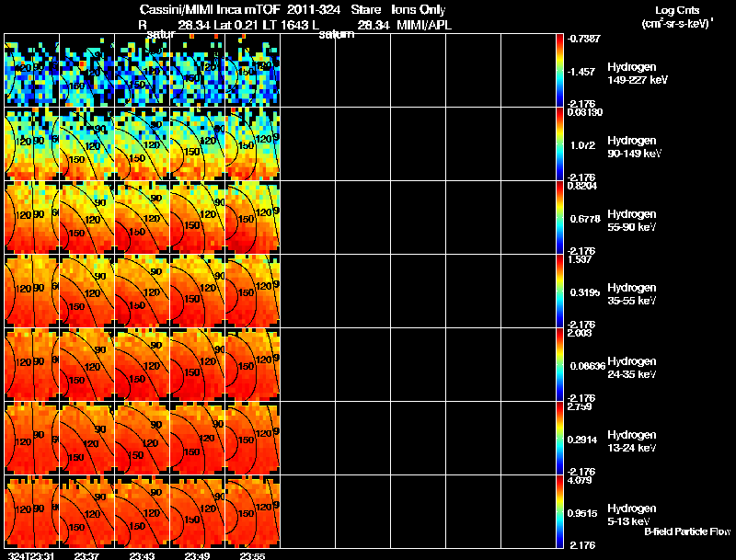Screen dimensions: 736x560
Task: Click the "MIMI/APL" credit text
Action: click(x=424, y=26)
